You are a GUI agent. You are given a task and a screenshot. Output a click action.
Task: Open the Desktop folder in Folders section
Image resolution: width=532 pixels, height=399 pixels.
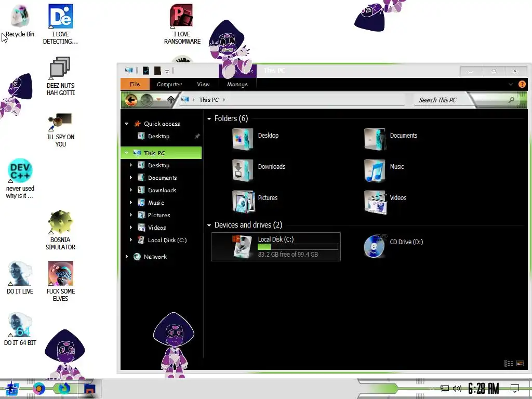pyautogui.click(x=256, y=138)
